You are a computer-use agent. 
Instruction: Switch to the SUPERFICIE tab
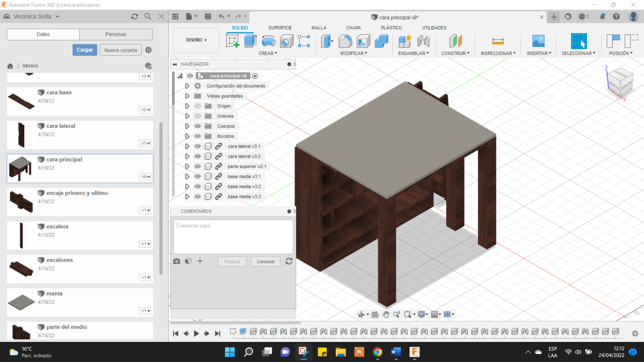point(280,28)
